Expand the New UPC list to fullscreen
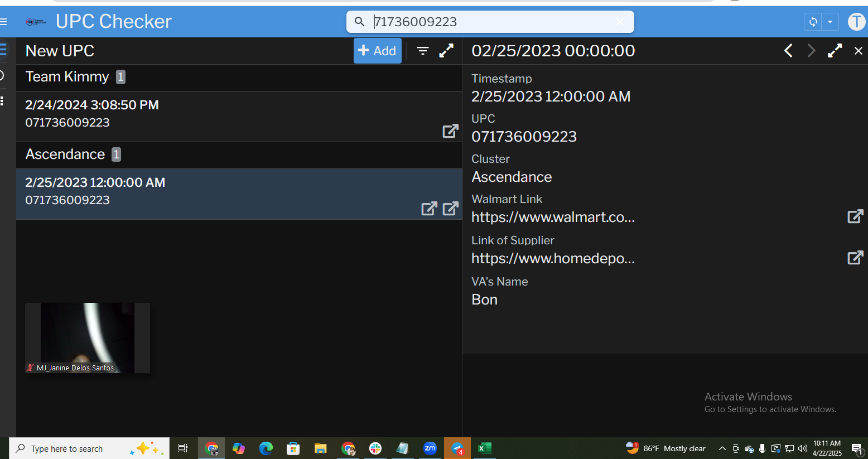The height and width of the screenshot is (459, 868). (x=446, y=51)
